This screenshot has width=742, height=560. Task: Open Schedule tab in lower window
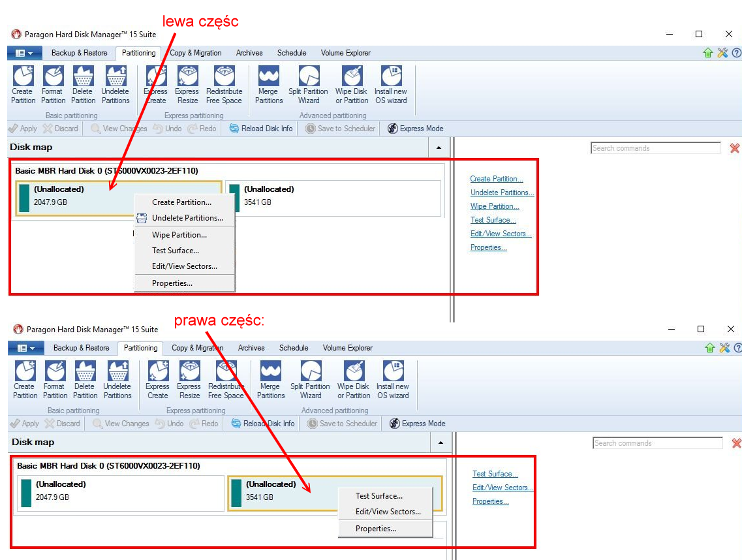click(x=294, y=348)
